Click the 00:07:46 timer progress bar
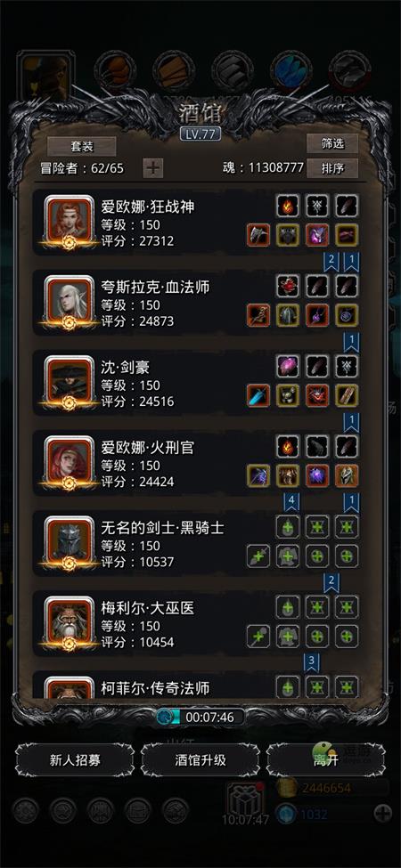Viewport: 401px width, 868px height. (200, 718)
